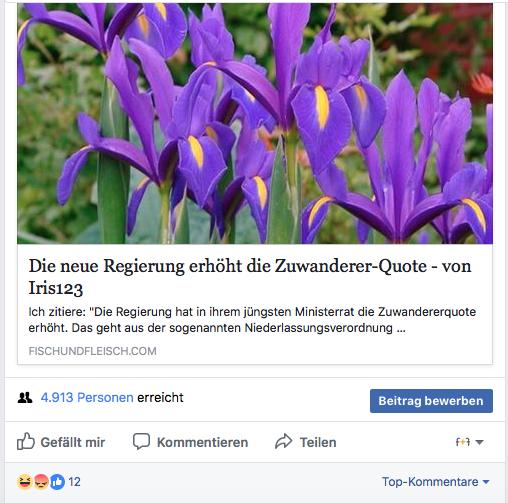Click the people-reached silhouette icon
Image resolution: width=508 pixels, height=503 pixels.
coord(25,397)
